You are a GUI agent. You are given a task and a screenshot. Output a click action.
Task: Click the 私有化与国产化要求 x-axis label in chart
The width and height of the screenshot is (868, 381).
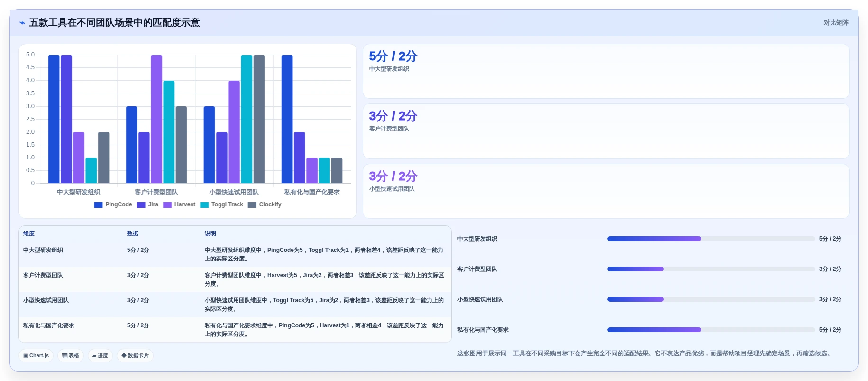point(312,192)
